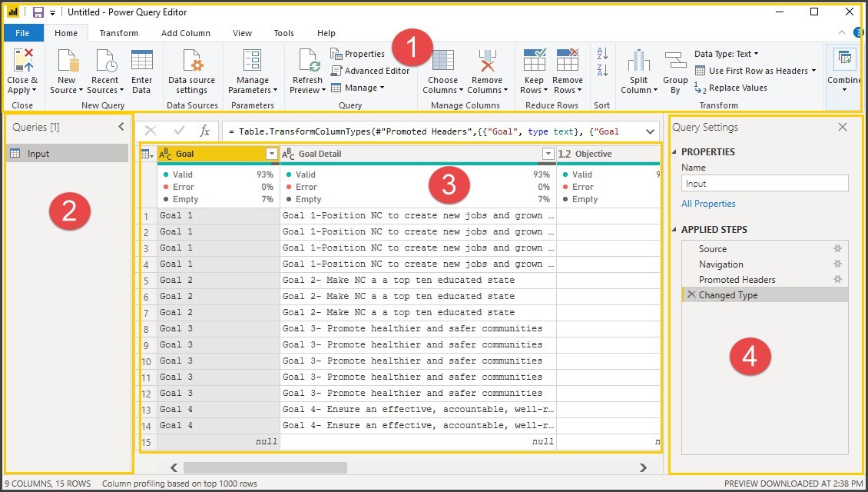Click Remove Columns icon

pos(487,60)
